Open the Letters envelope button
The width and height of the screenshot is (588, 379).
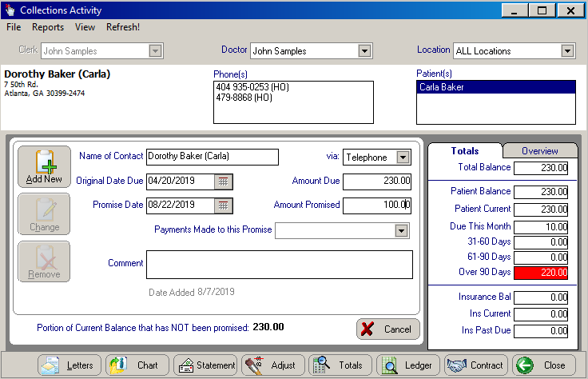tap(70, 365)
